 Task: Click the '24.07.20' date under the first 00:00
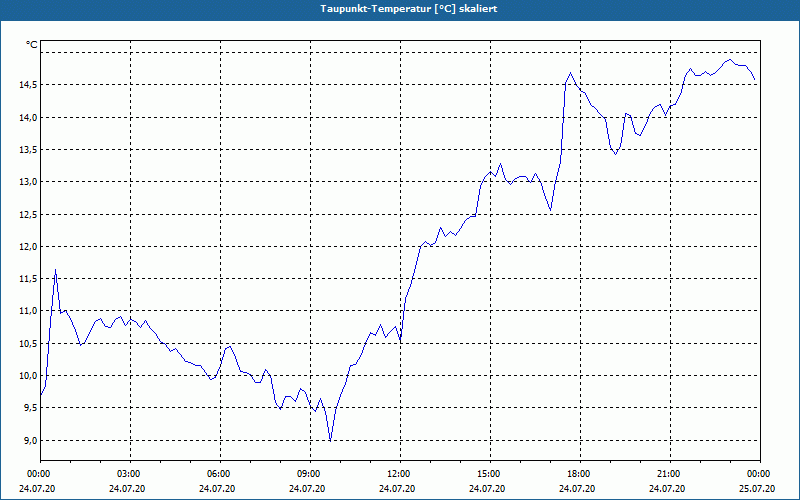[37, 488]
